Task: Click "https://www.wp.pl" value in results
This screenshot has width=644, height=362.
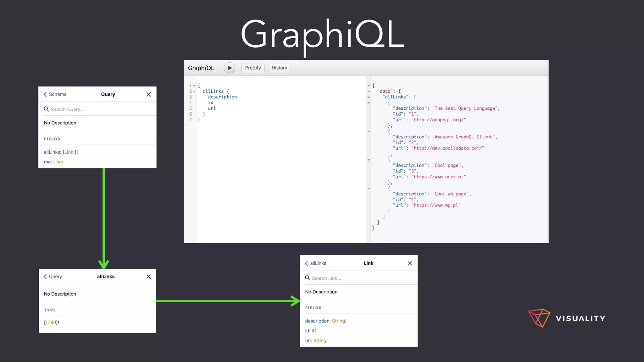Action: point(436,205)
